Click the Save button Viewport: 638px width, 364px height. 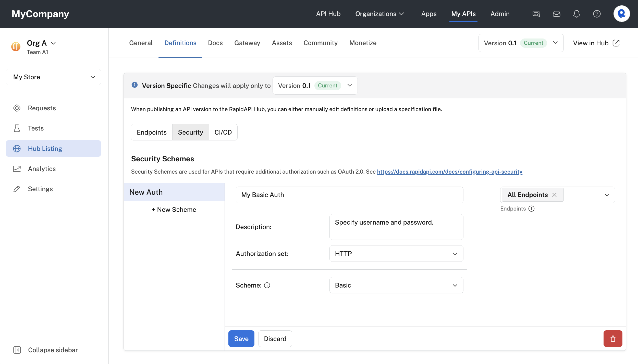pyautogui.click(x=241, y=339)
